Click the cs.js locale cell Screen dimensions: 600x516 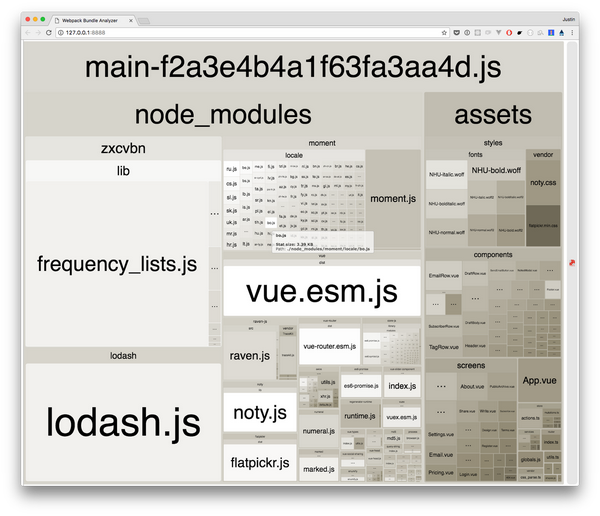point(232,184)
